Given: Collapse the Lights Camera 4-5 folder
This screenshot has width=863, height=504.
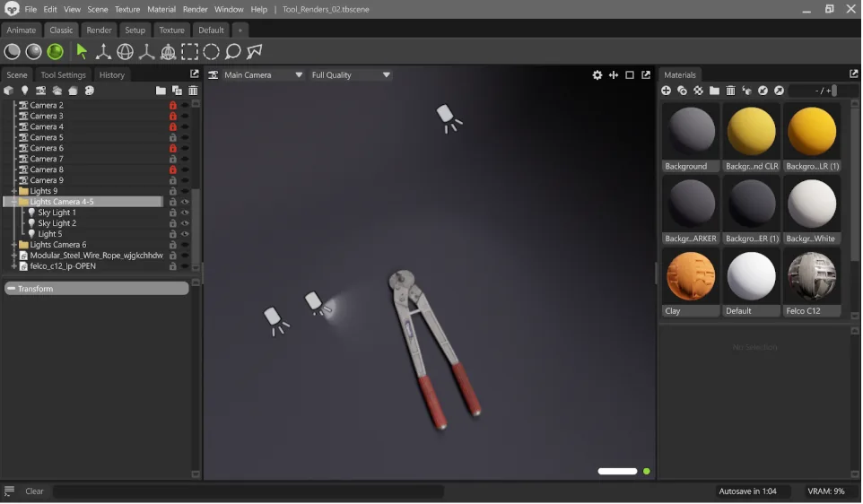Looking at the screenshot, I should click(13, 202).
